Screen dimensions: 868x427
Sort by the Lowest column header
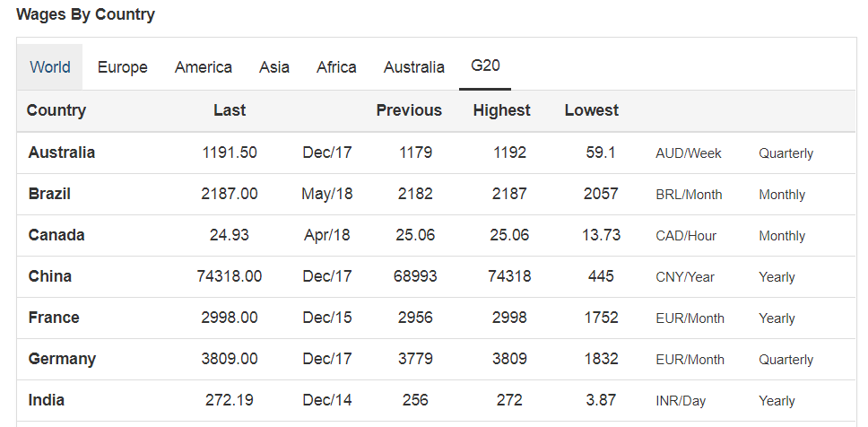tap(591, 110)
